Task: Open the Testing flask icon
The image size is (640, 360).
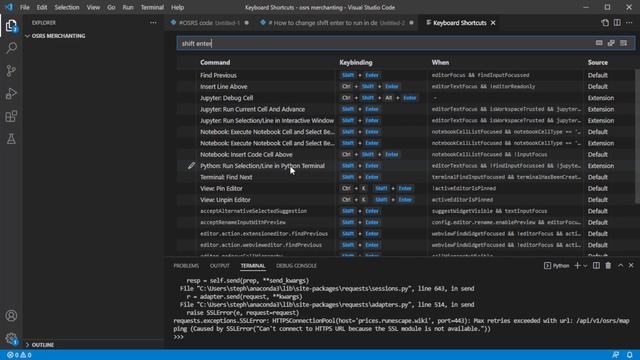Action: pyautogui.click(x=11, y=139)
